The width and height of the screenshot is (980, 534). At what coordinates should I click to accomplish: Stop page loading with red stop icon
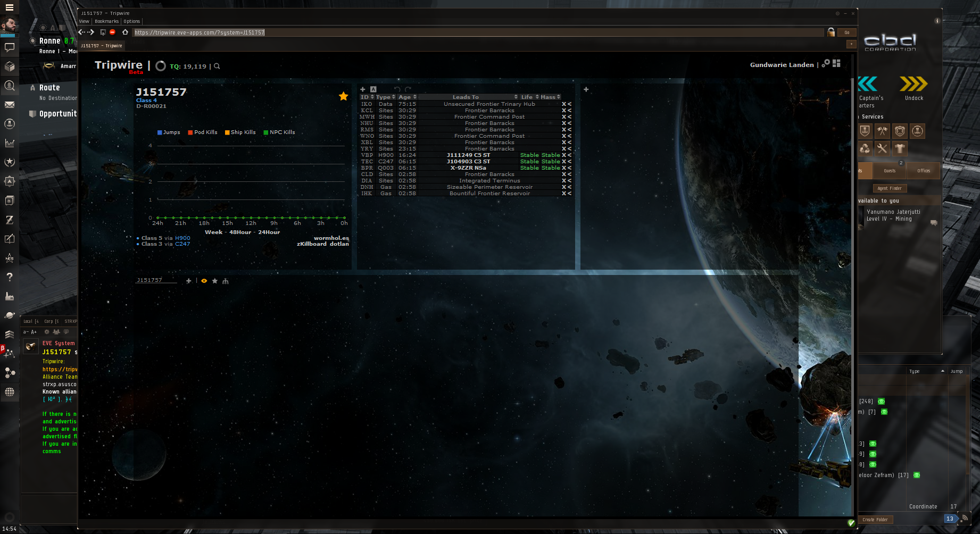[x=112, y=32]
